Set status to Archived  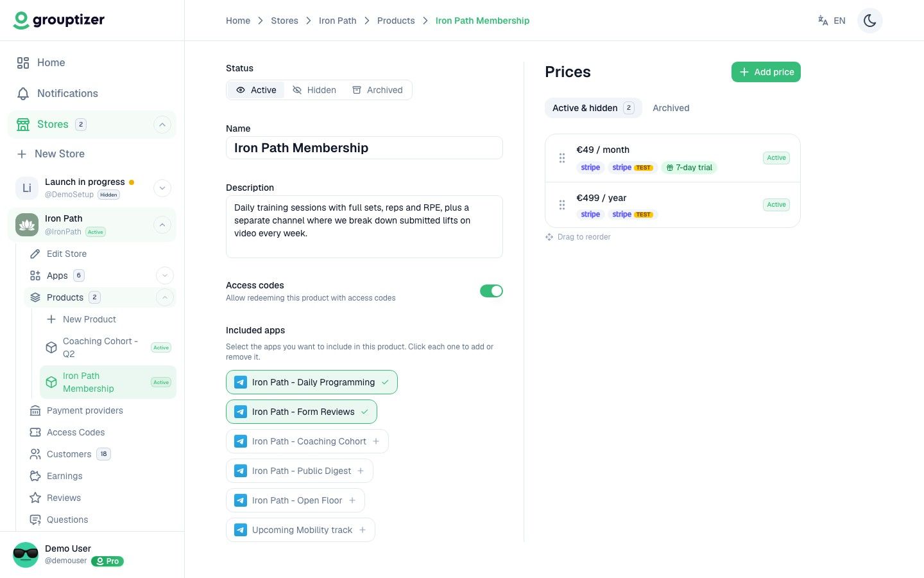[x=377, y=90]
